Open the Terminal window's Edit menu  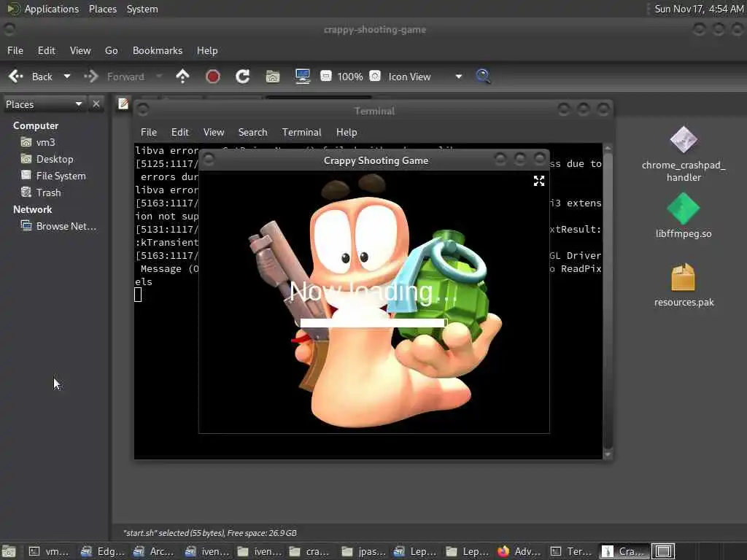[179, 133]
